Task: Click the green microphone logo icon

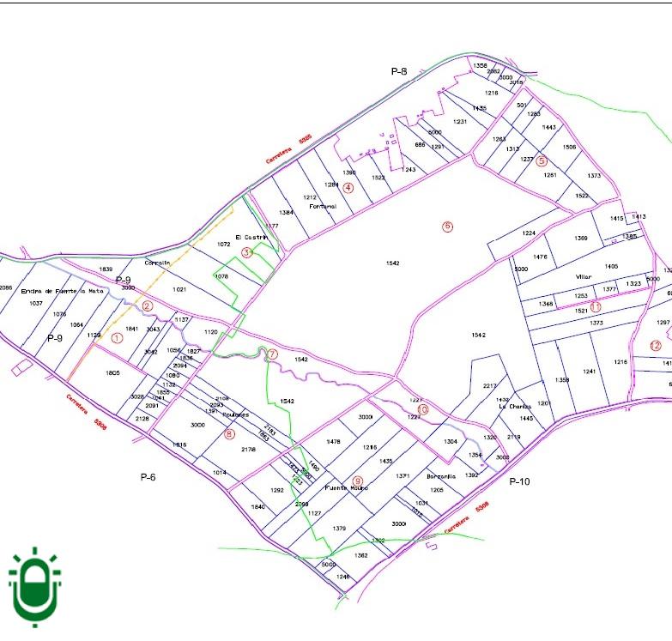Action: [34, 587]
